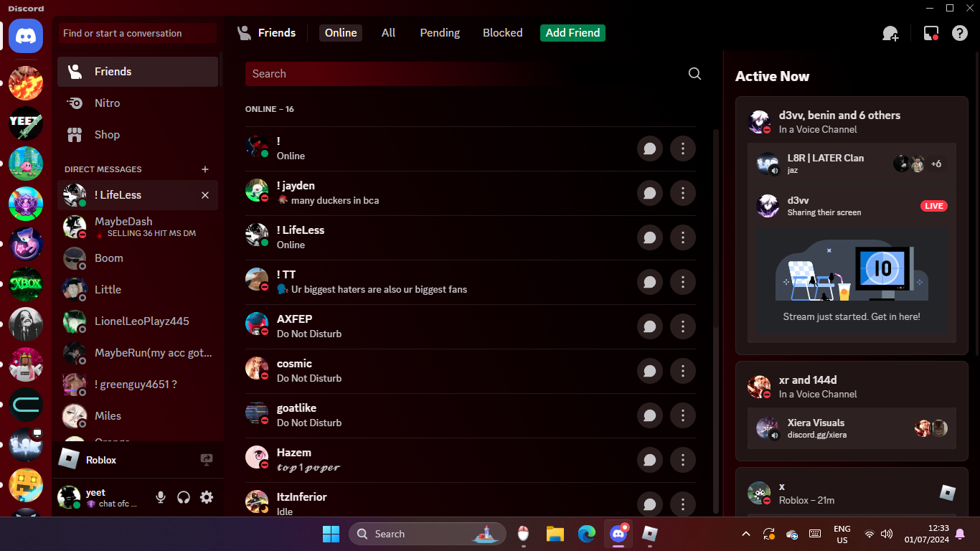Open more options for cosmic
980x551 pixels.
pos(683,371)
